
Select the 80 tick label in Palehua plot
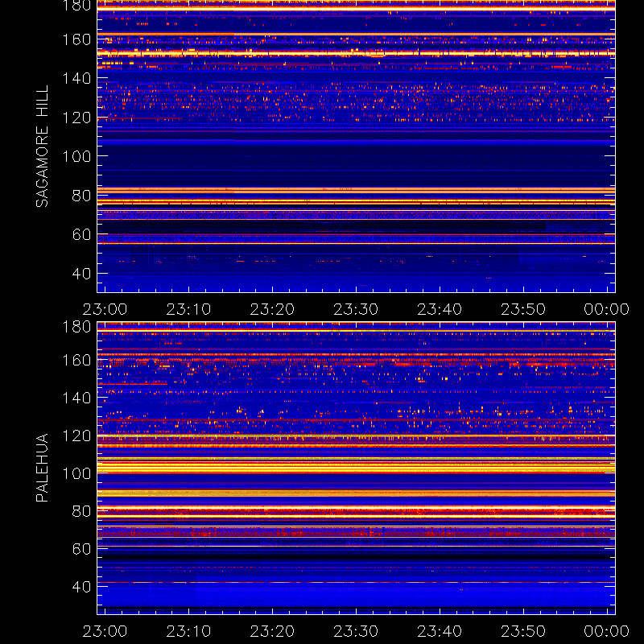81,511
